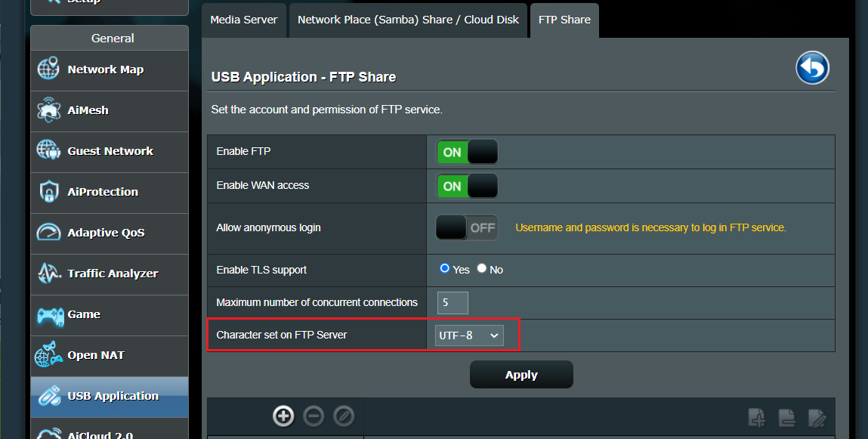Go to the Traffic Analyzer page
The image size is (868, 439).
tap(113, 274)
